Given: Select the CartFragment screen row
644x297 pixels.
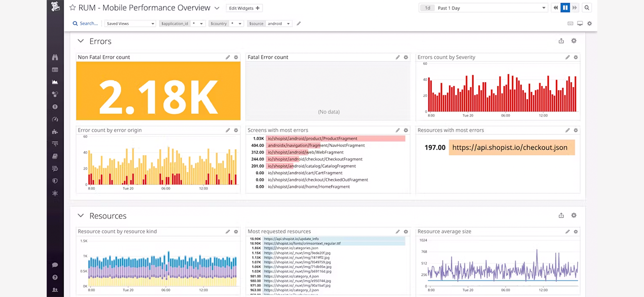Looking at the screenshot, I should coord(328,173).
